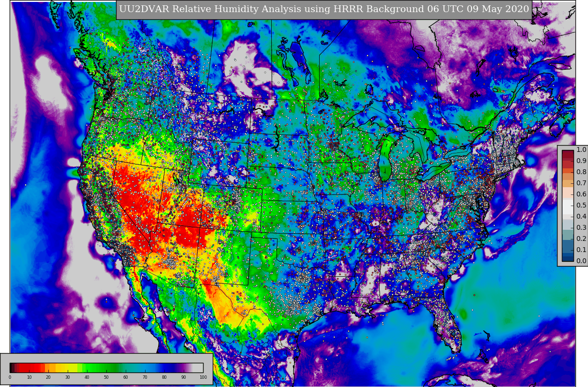
Task: Select the orange 0.7–0.8 swatch on right colorbar
Action: [568, 178]
